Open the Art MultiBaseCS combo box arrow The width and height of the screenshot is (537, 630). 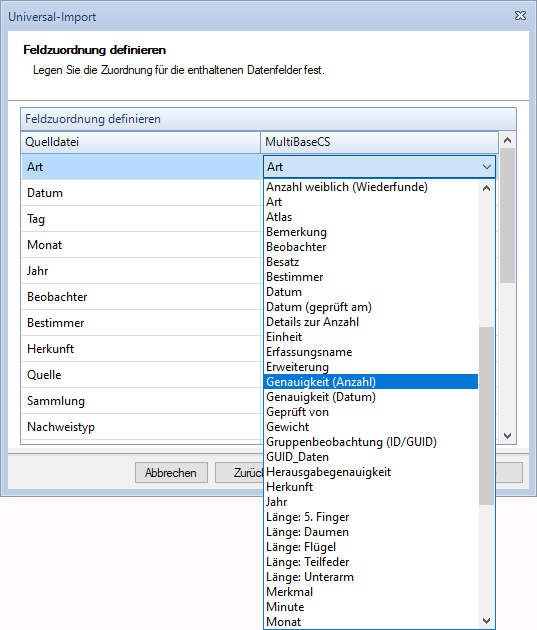(487, 167)
